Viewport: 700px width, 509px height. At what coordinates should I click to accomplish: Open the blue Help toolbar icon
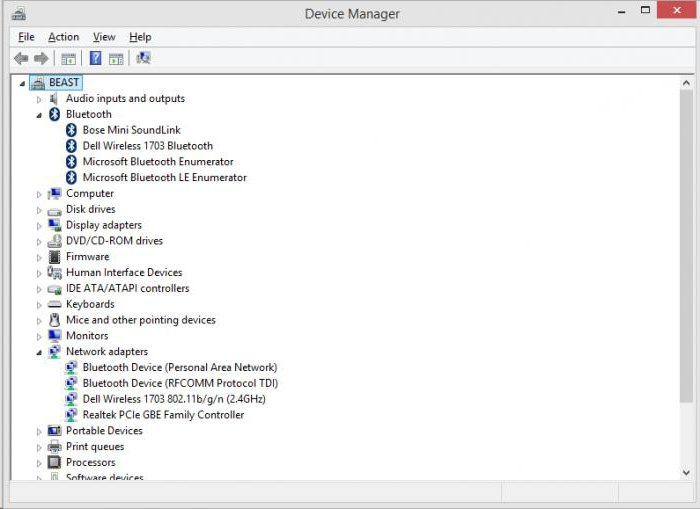[95, 58]
